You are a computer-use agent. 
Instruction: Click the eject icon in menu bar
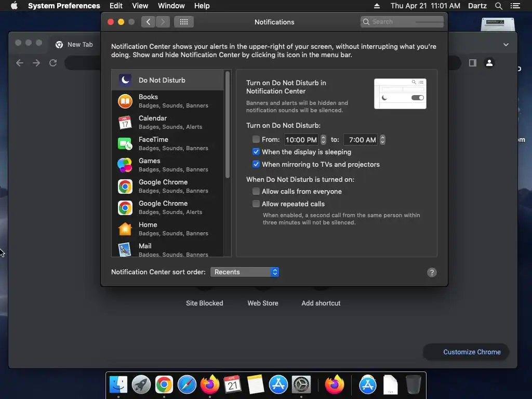tap(377, 6)
